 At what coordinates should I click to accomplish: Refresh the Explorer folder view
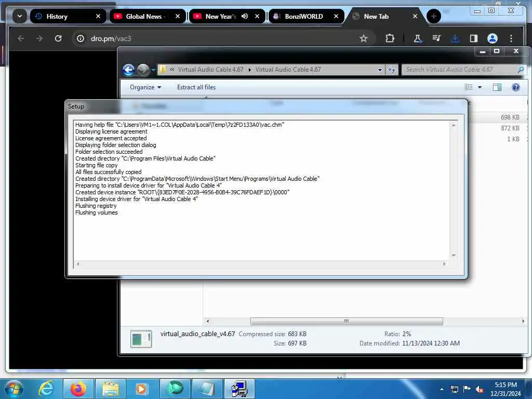click(392, 70)
